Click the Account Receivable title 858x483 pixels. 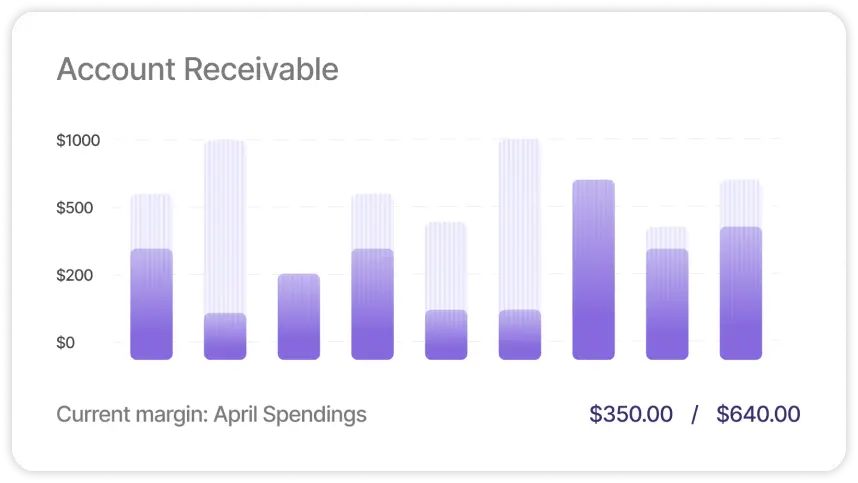pos(197,70)
